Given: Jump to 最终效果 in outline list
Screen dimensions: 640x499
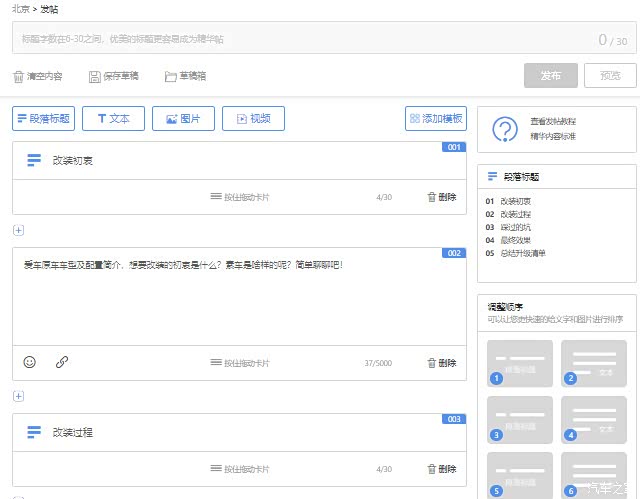Looking at the screenshot, I should (x=516, y=240).
